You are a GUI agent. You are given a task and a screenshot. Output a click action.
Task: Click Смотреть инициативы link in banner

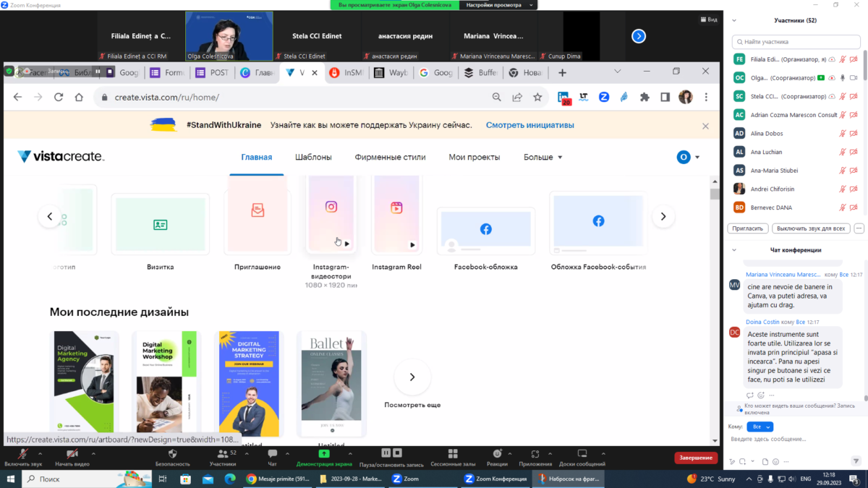pyautogui.click(x=530, y=125)
